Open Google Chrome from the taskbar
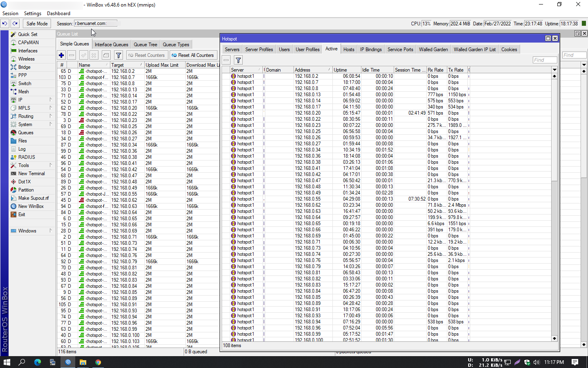This screenshot has width=588, height=368. [98, 362]
